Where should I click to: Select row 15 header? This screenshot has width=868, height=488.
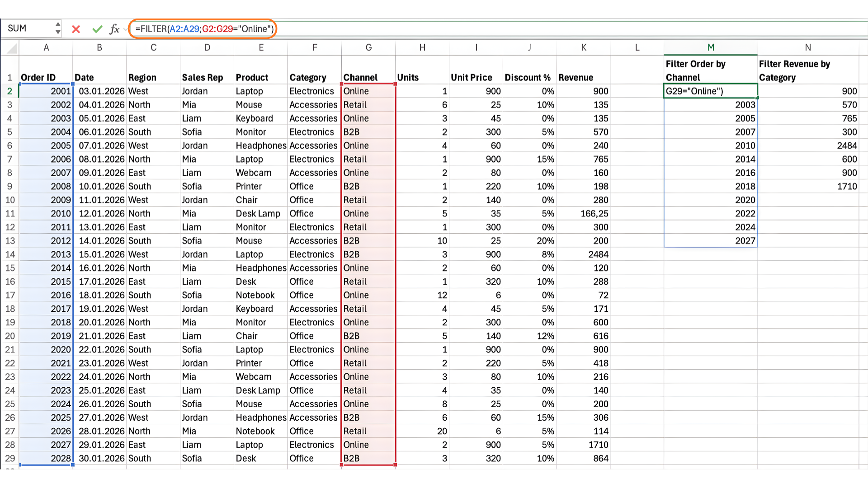(x=9, y=268)
